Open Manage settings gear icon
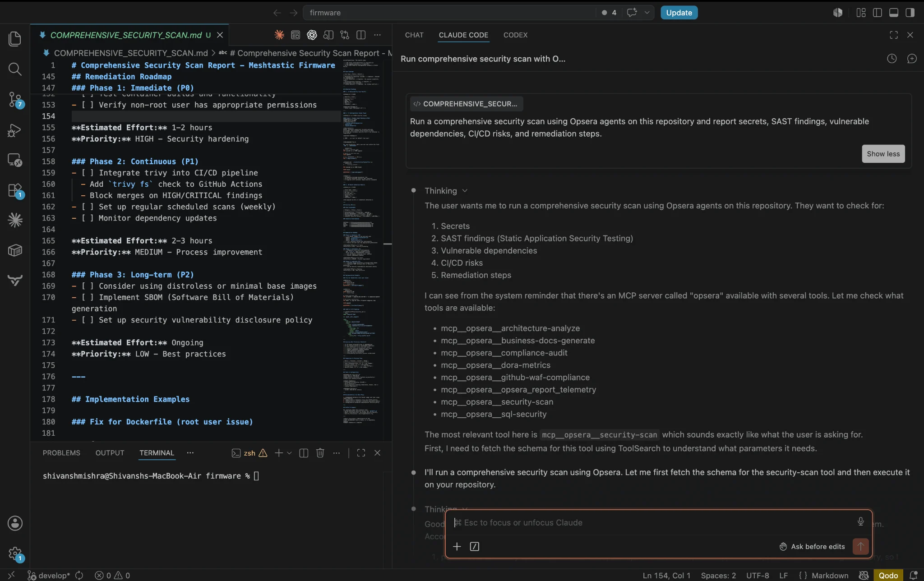The height and width of the screenshot is (581, 924). pyautogui.click(x=15, y=553)
